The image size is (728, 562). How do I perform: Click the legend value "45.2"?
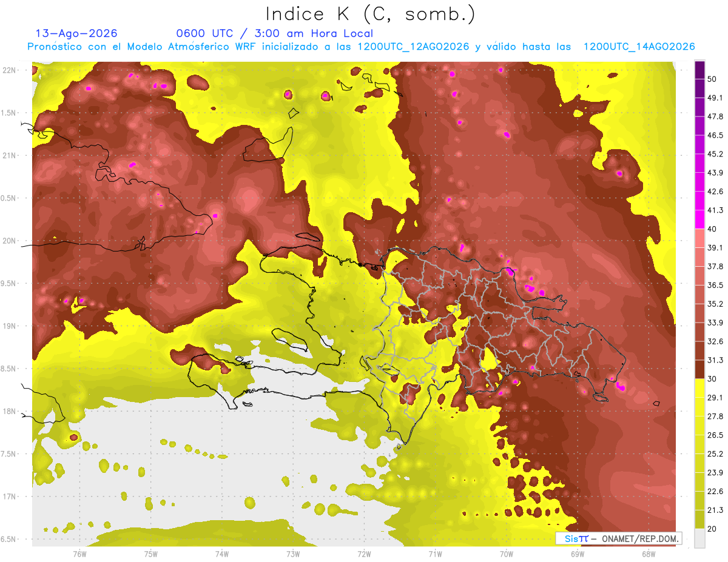715,154
